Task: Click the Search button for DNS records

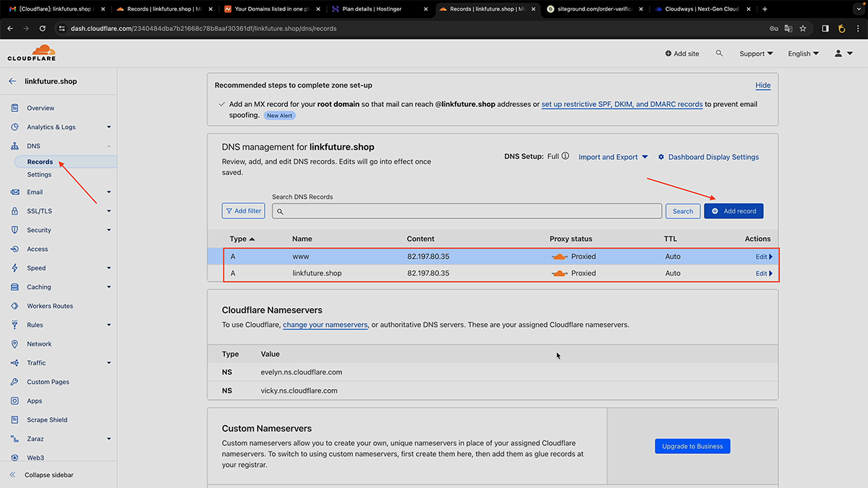Action: (x=683, y=211)
